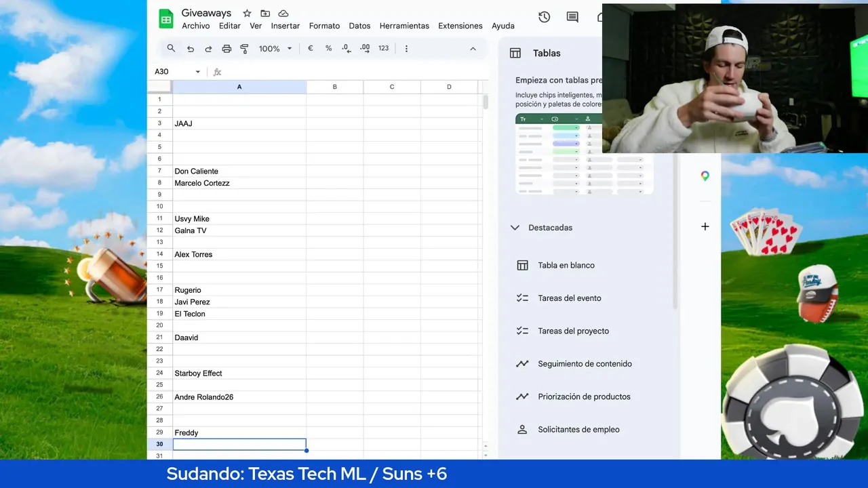Undo the last action

pos(191,49)
